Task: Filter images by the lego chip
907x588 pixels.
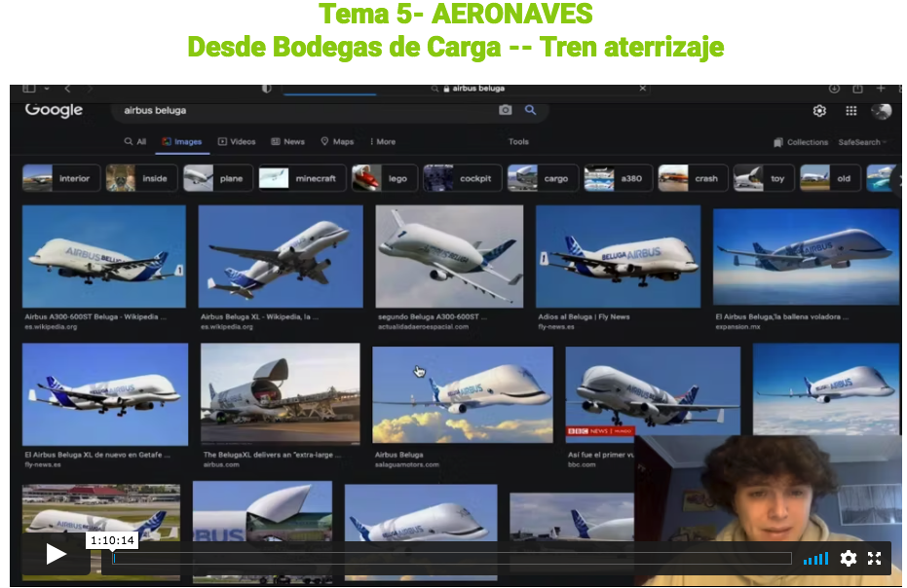Action: click(x=384, y=178)
